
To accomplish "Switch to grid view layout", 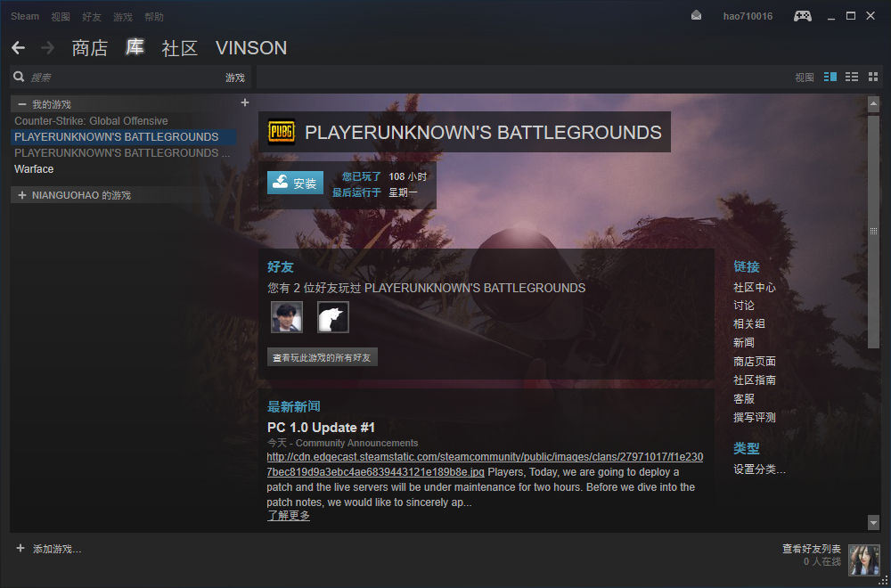I will 873,77.
